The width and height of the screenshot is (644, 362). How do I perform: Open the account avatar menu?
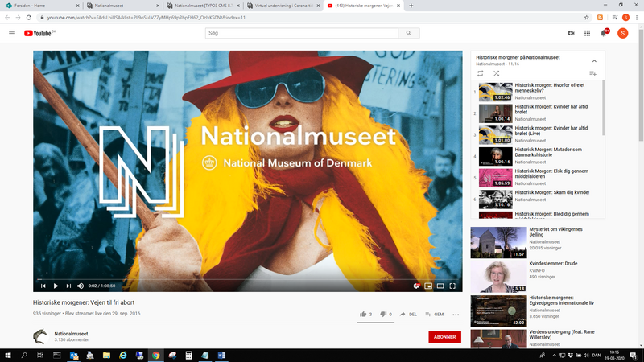[622, 33]
